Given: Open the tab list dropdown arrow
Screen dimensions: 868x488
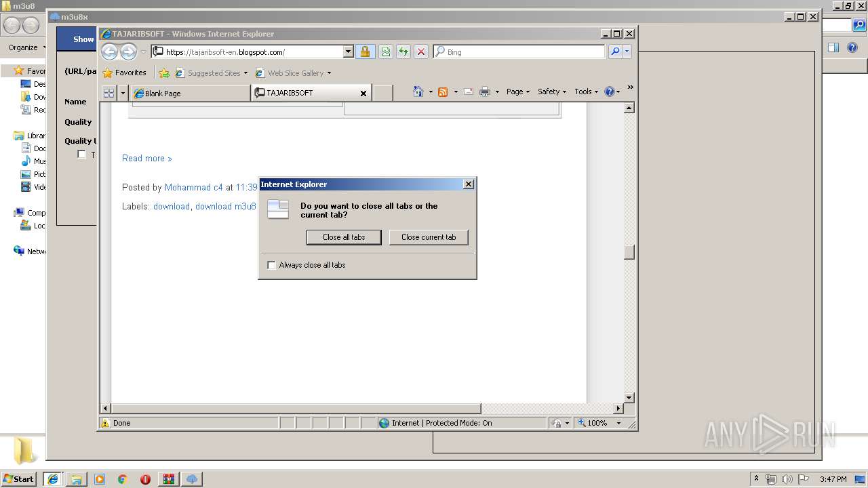Looking at the screenshot, I should pos(123,93).
